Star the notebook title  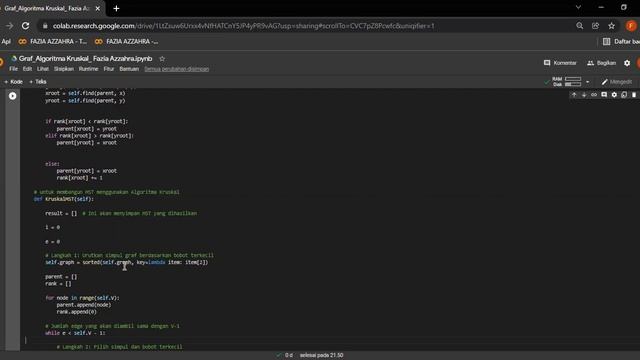pos(162,59)
